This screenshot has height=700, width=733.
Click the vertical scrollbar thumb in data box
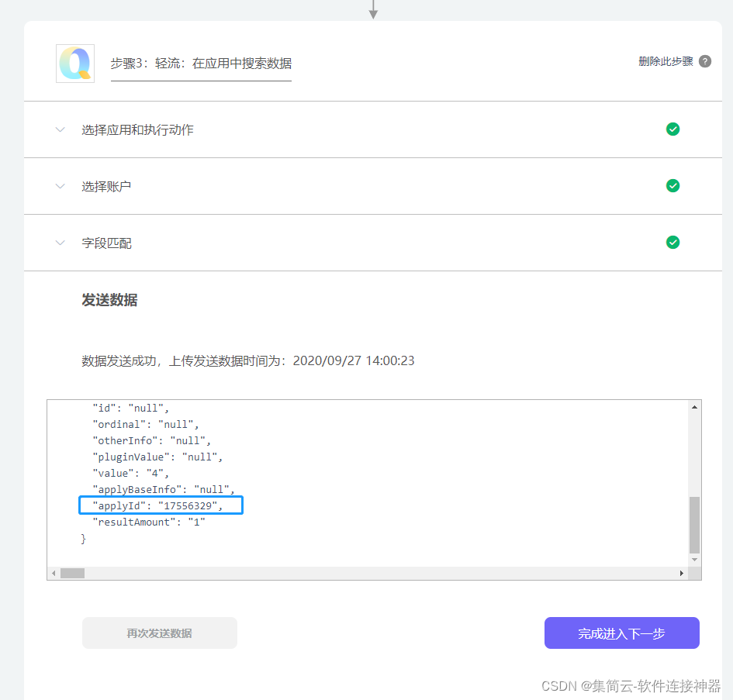coord(694,525)
